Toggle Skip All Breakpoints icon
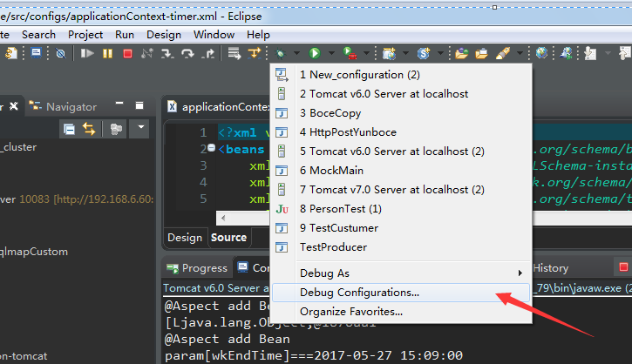Screen dimensions: 632x364 click(x=60, y=53)
